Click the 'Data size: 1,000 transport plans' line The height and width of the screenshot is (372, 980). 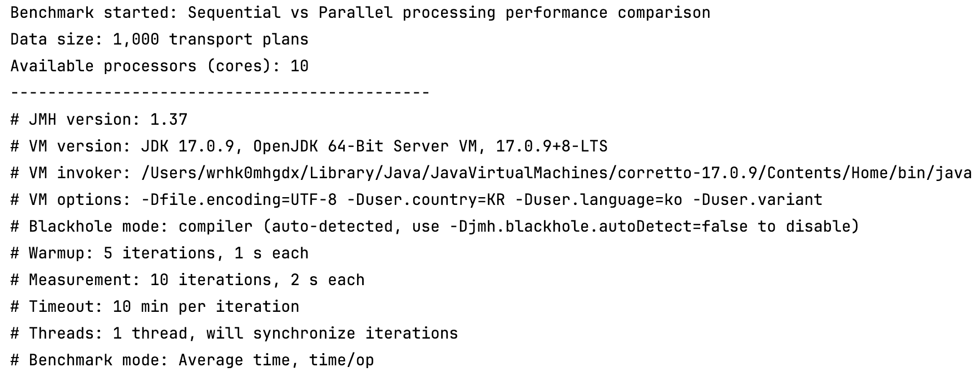[x=159, y=40]
